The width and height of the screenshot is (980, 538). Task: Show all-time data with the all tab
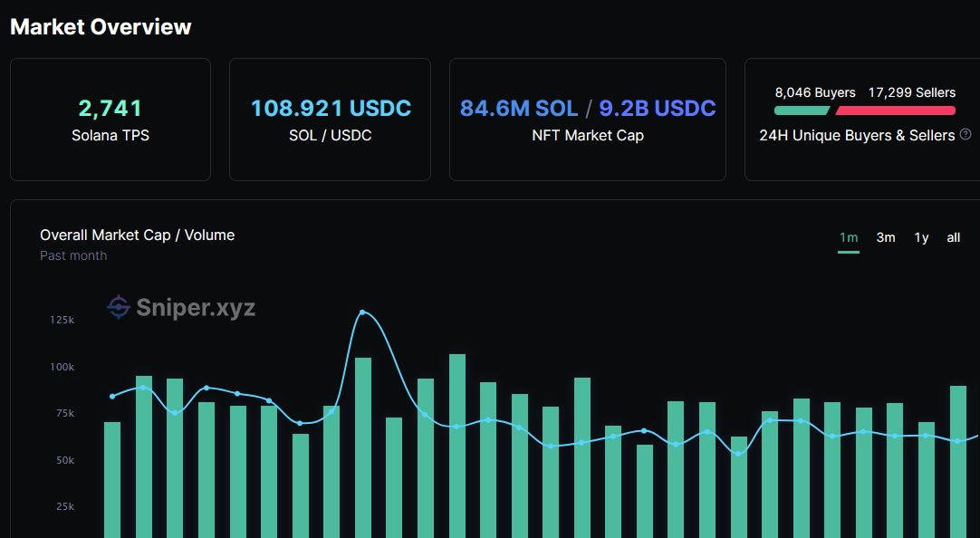click(952, 237)
